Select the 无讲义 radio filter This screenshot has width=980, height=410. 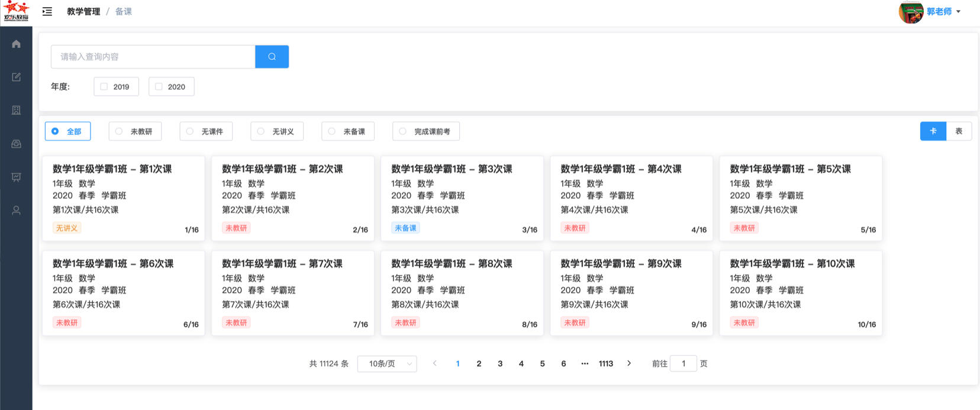(x=277, y=131)
